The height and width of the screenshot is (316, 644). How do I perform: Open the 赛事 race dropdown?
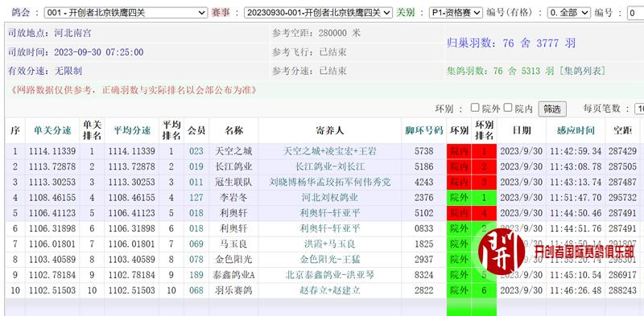(x=318, y=13)
